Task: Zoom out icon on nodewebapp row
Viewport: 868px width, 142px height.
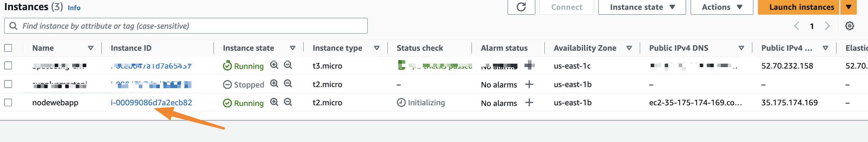Action: pyautogui.click(x=288, y=102)
